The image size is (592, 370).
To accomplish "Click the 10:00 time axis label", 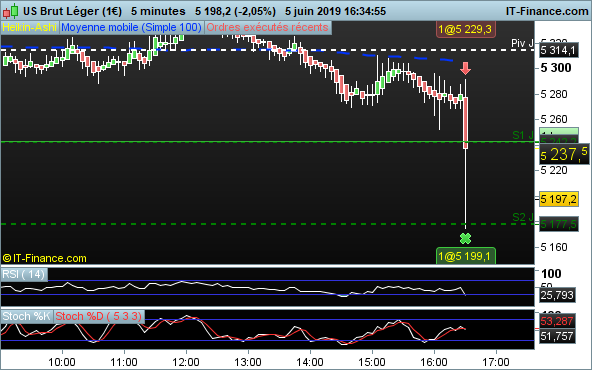I will point(62,362).
